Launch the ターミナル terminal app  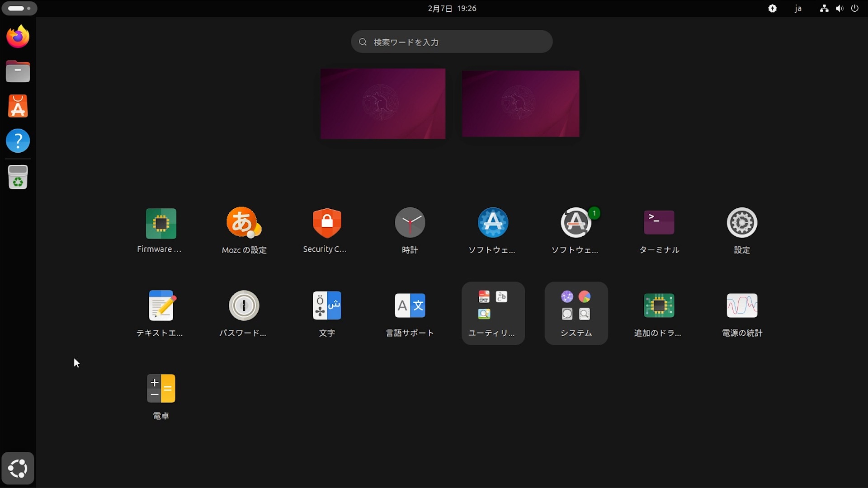tap(659, 224)
